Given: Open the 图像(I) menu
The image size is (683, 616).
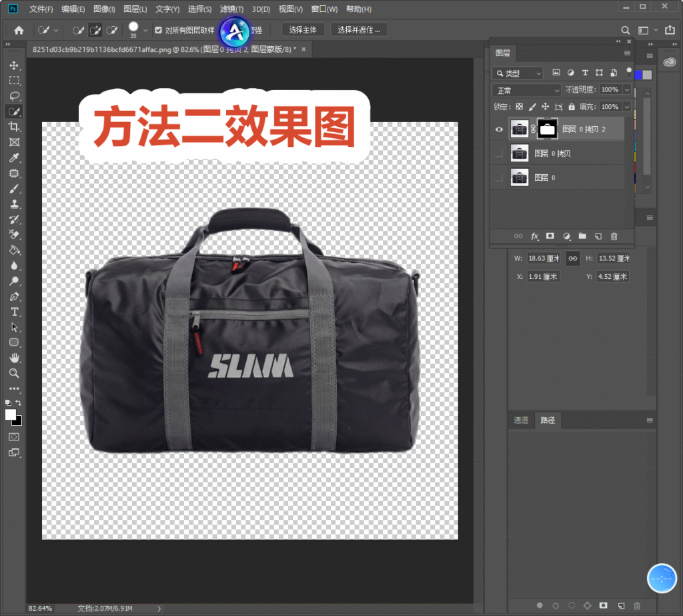Looking at the screenshot, I should click(104, 9).
